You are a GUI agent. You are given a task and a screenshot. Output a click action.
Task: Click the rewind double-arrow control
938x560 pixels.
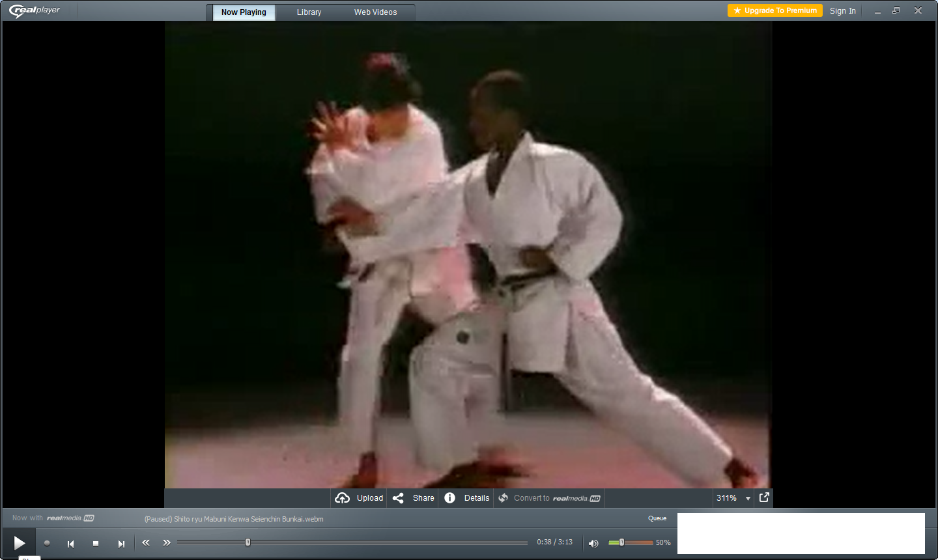146,542
